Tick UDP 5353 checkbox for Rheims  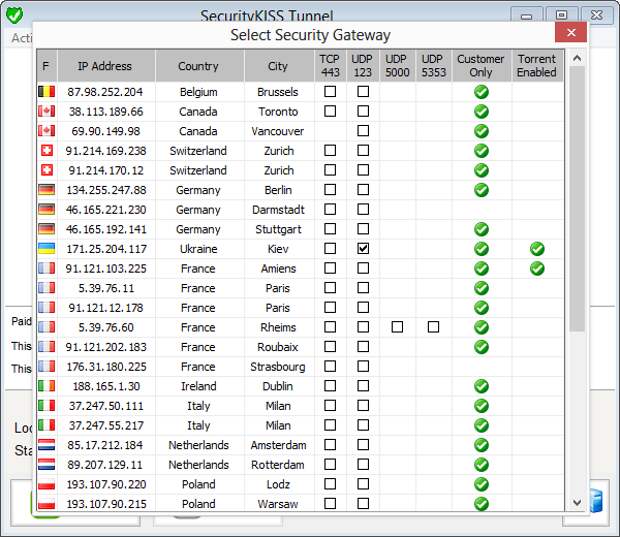433,327
